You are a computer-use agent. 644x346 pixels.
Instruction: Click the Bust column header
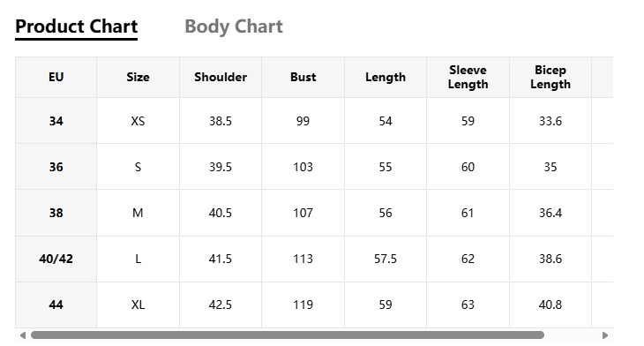click(303, 78)
